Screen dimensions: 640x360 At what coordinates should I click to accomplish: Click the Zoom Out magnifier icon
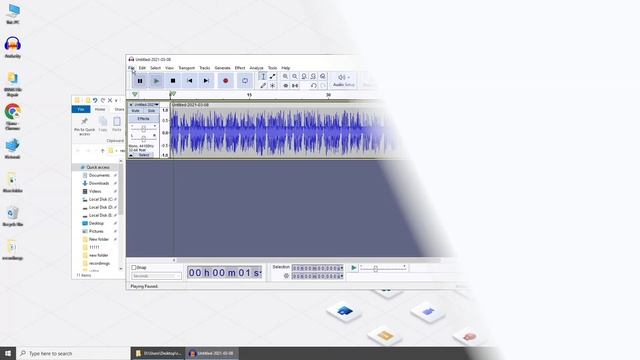(x=295, y=76)
